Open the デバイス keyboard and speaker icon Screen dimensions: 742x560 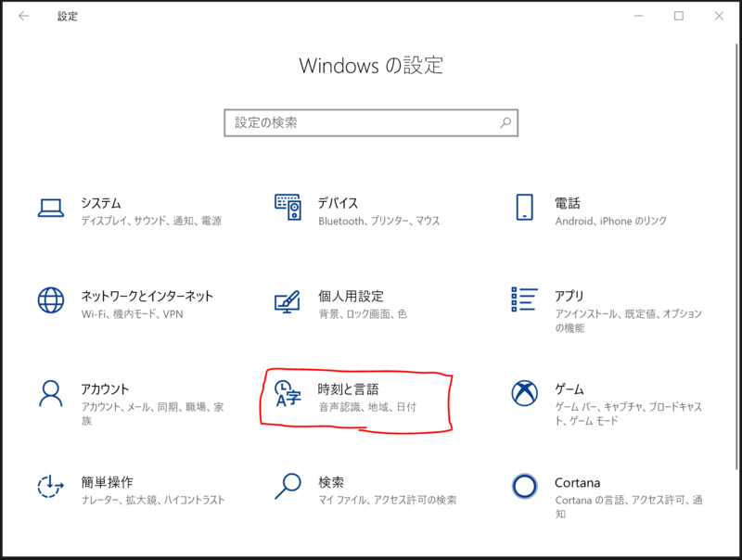(288, 207)
